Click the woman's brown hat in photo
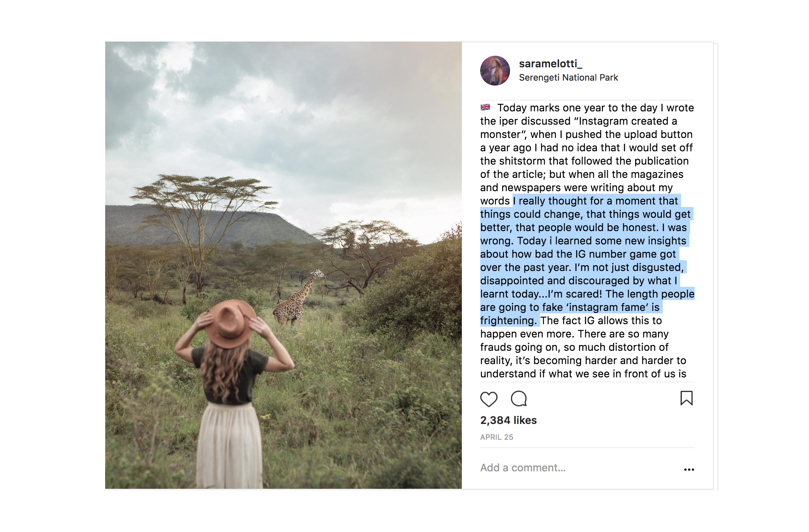The width and height of the screenshot is (809, 532). coord(229,323)
